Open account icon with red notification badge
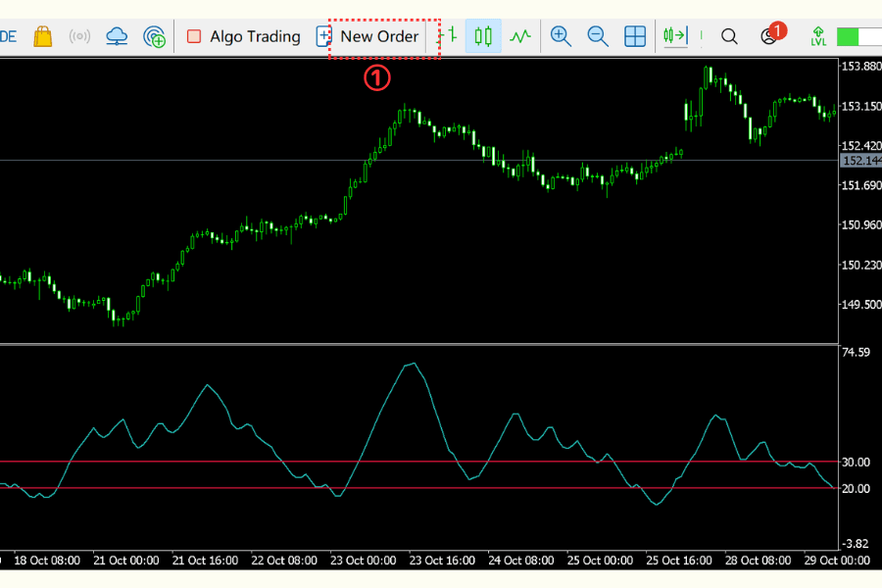Screen dimensions: 882x588 click(x=772, y=33)
